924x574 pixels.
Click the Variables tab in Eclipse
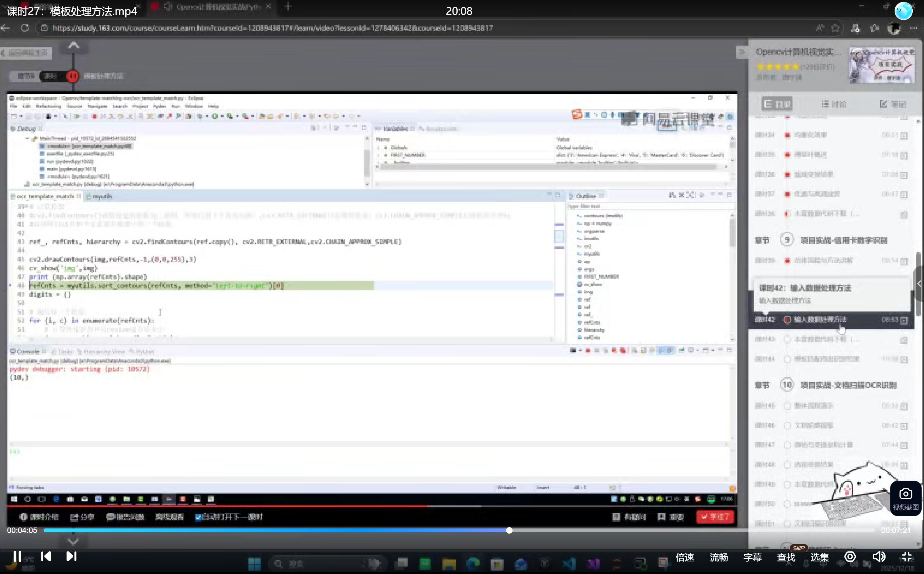[x=395, y=129]
